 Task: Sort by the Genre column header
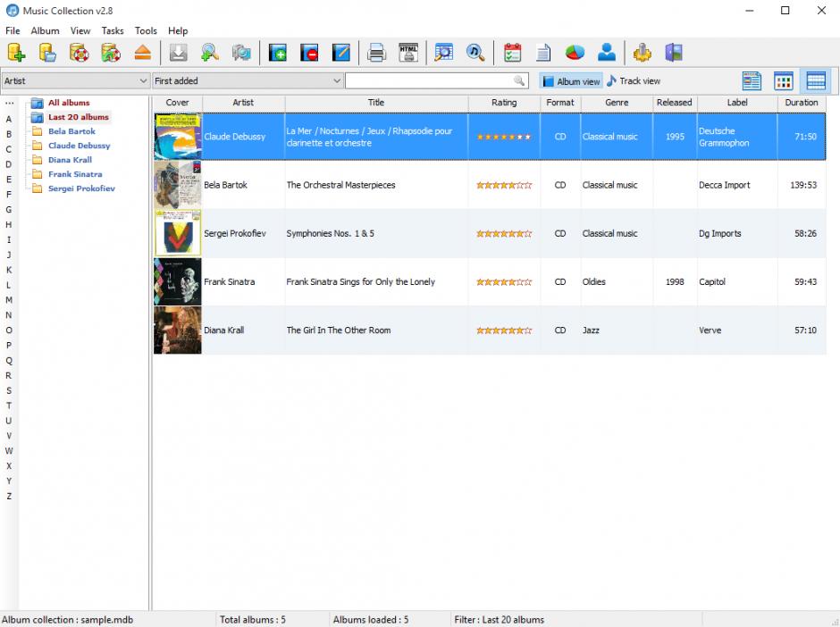617,103
